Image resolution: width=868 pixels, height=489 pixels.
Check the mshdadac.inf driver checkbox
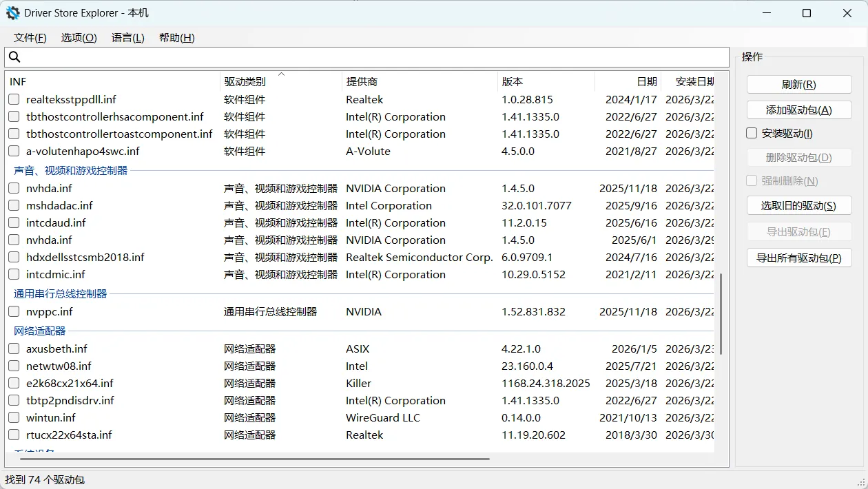[x=14, y=206]
